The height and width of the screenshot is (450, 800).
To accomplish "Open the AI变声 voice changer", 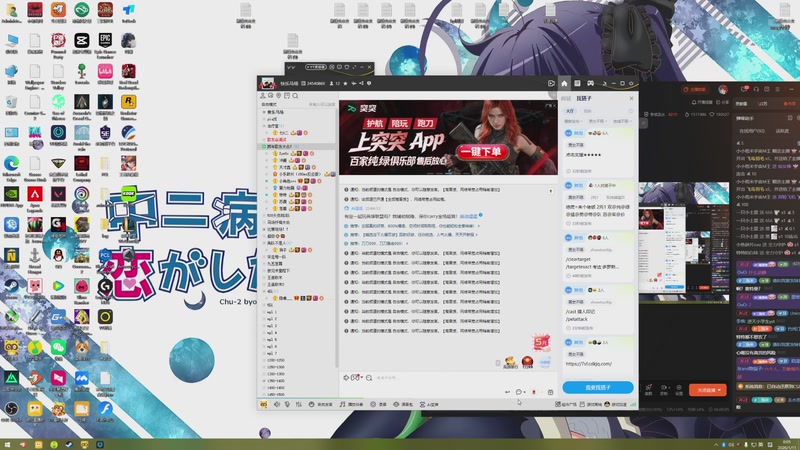I will click(x=429, y=404).
